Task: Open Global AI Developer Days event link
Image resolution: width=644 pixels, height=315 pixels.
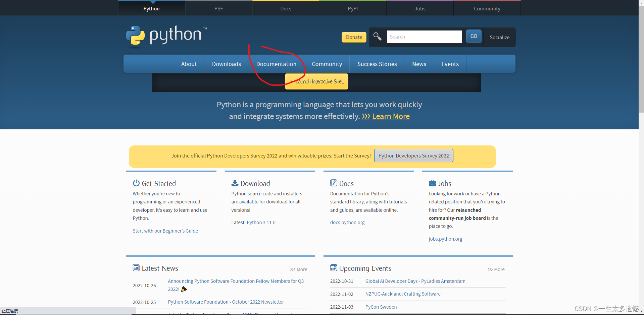Action: point(415,281)
